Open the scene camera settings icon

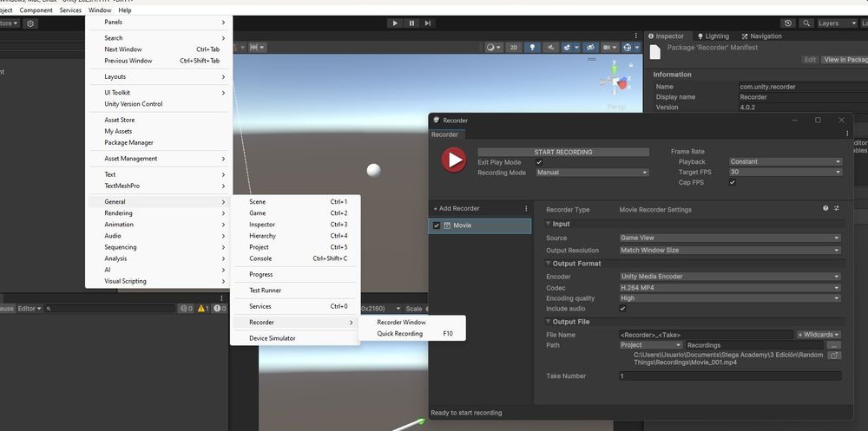point(609,48)
